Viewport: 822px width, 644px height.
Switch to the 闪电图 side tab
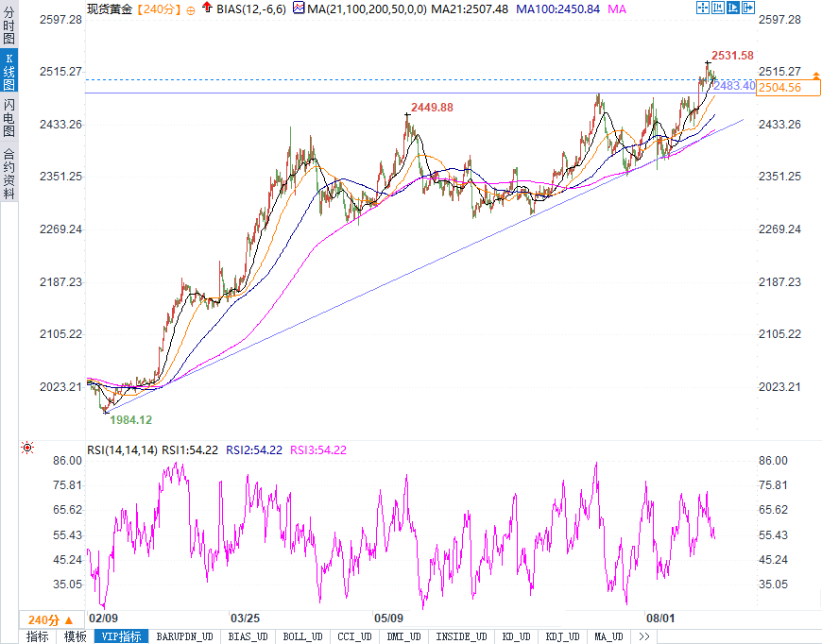pyautogui.click(x=9, y=117)
